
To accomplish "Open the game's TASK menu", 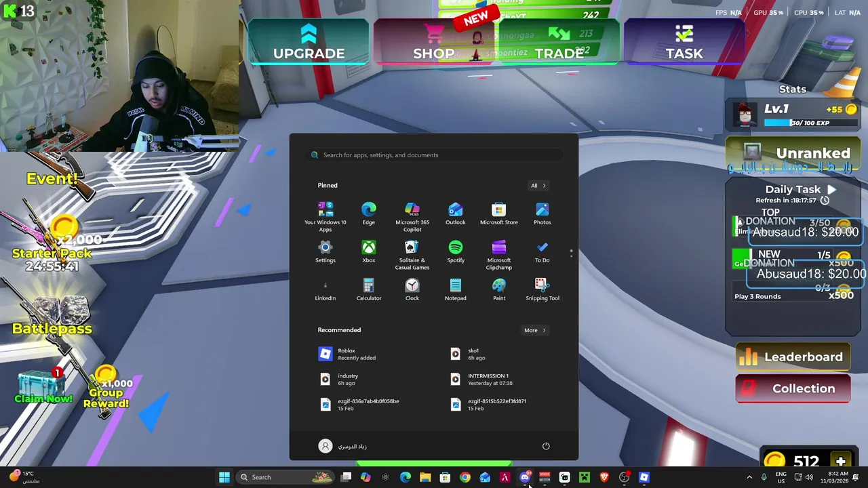I will point(684,42).
